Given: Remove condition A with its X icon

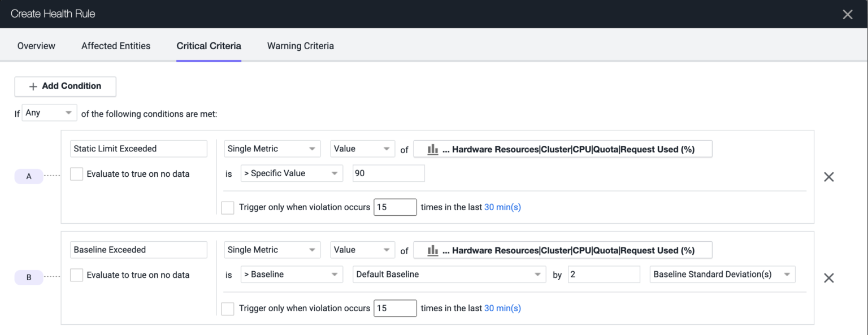Looking at the screenshot, I should coord(828,177).
